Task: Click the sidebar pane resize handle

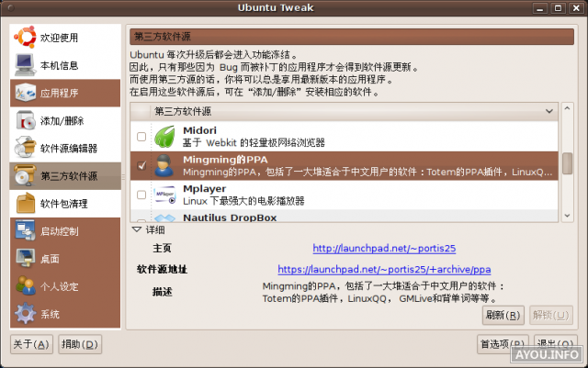Action: 123,176
